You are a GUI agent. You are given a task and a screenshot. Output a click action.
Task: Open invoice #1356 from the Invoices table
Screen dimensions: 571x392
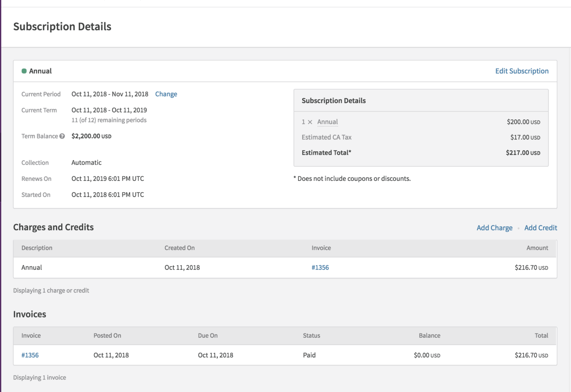coord(30,355)
